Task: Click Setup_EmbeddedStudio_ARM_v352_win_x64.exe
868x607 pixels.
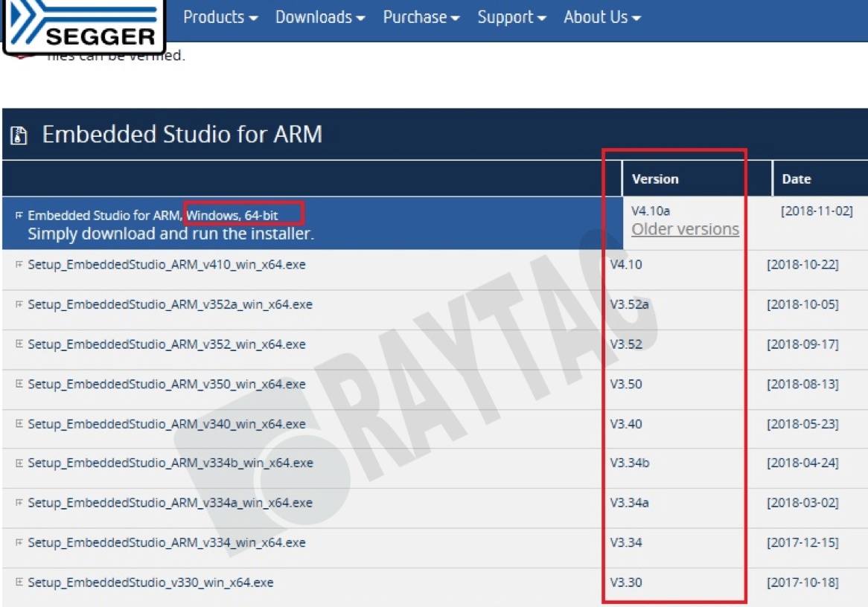Action: click(167, 344)
